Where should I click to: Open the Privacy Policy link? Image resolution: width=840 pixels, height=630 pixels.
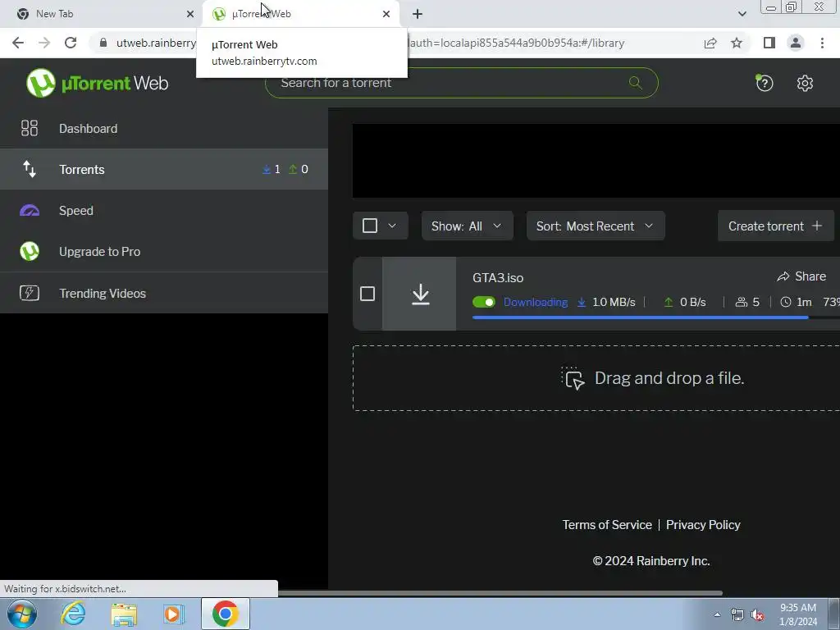point(703,524)
